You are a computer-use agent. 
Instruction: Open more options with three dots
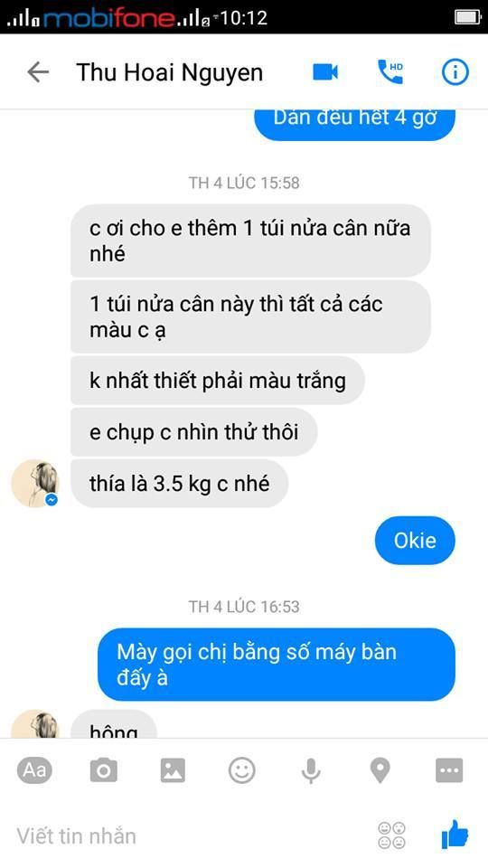point(449,770)
